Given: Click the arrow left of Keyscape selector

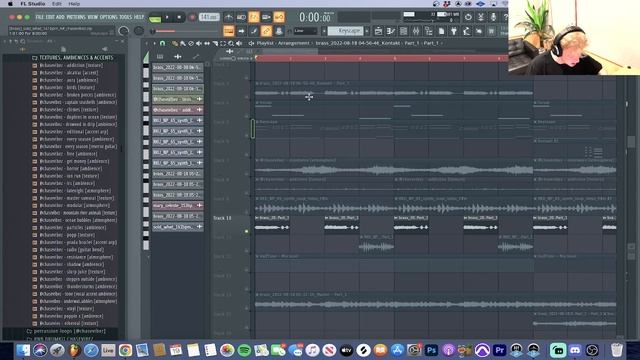Looking at the screenshot, I should point(324,31).
